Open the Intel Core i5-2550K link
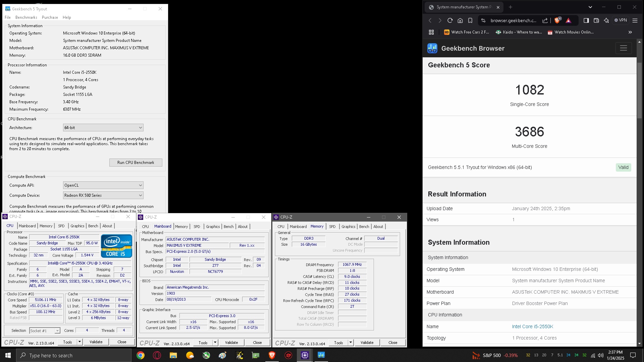This screenshot has width=644, height=362. click(533, 326)
